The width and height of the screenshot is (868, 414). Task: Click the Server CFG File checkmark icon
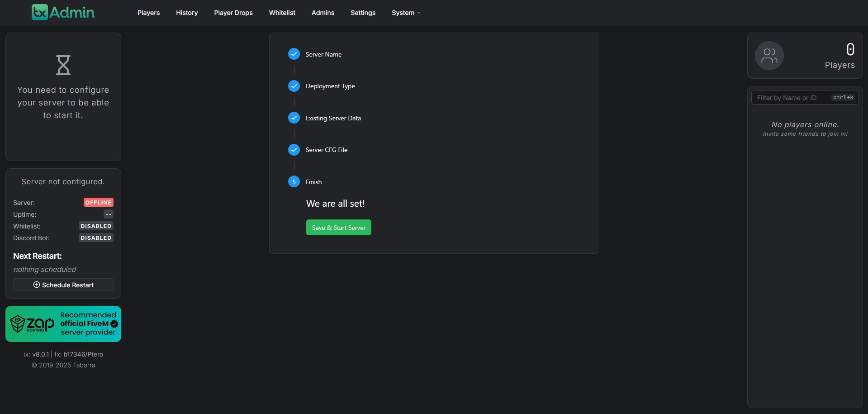[294, 150]
